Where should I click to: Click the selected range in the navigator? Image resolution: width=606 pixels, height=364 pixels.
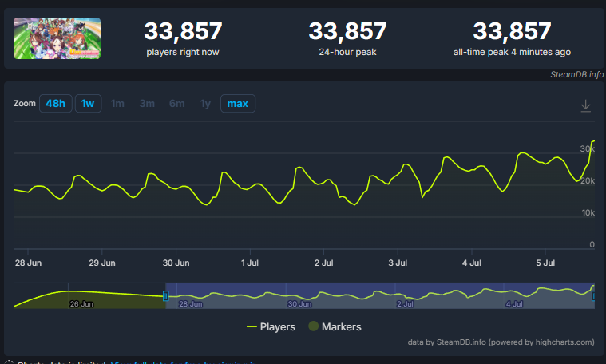pos(380,295)
